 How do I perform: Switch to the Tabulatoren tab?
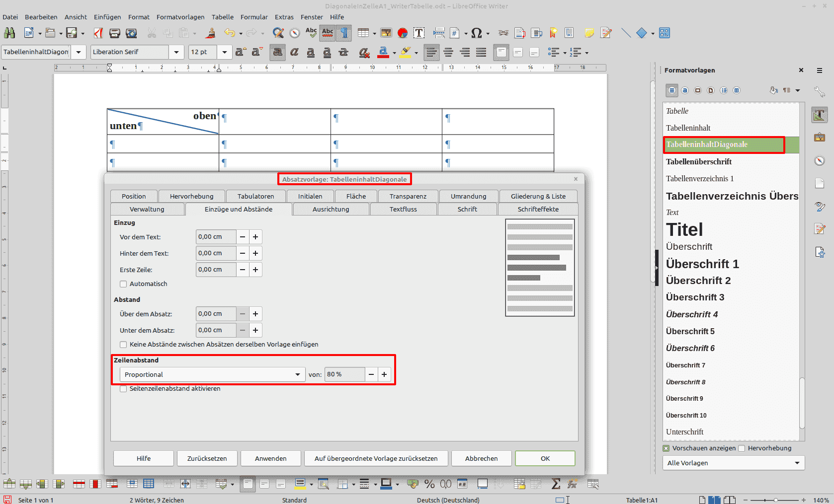[255, 196]
